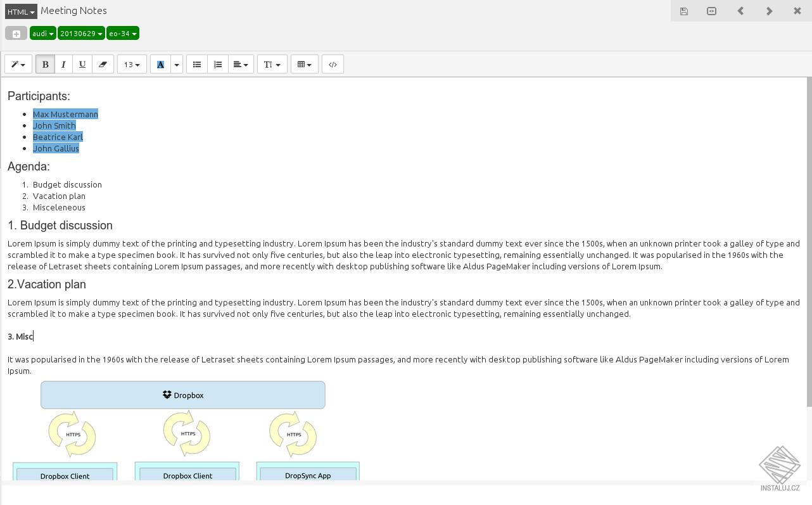Image resolution: width=812 pixels, height=505 pixels.
Task: Insert an unordered bullet list
Action: click(197, 64)
